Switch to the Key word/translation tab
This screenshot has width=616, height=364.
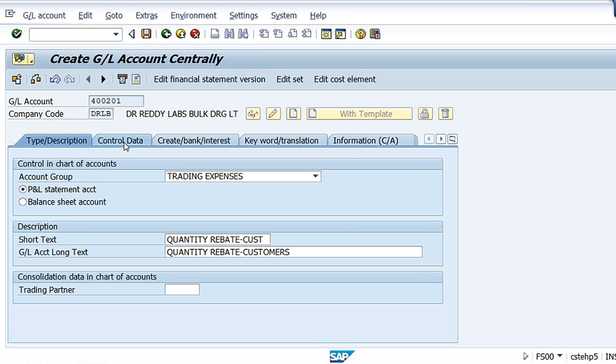tap(281, 140)
